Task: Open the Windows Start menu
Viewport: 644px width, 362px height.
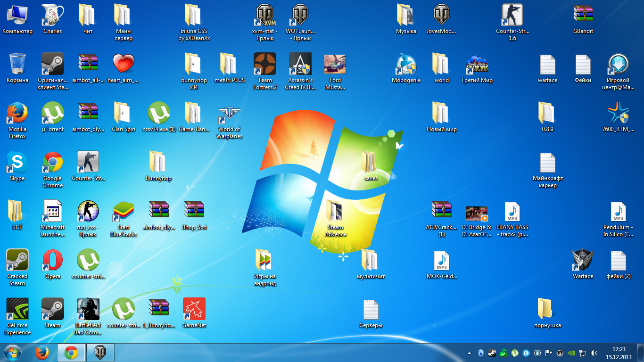Action: 13,353
